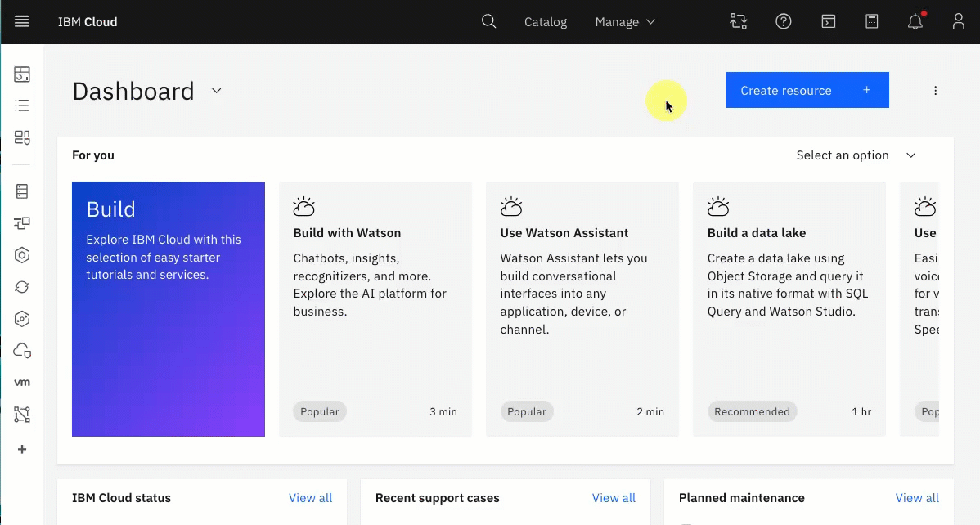Click the 'Planned maintenance' heading
The image size is (980, 525).
(x=741, y=498)
